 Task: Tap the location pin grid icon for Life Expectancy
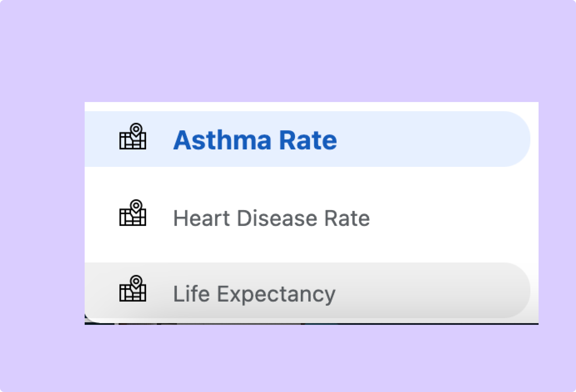(133, 288)
